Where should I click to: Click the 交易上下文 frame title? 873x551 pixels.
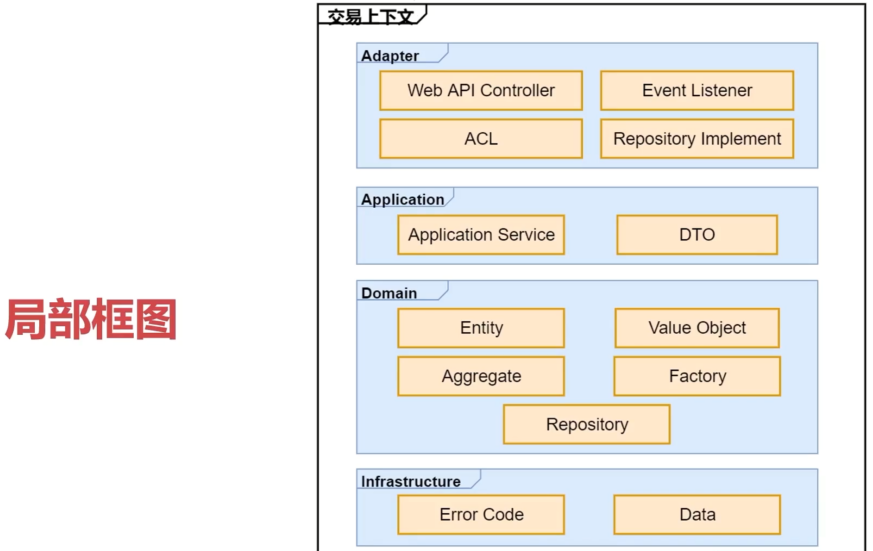tap(370, 16)
